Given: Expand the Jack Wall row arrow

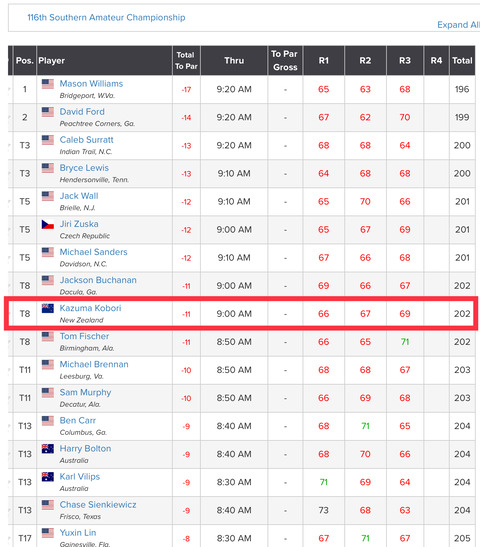Looking at the screenshot, I should click(10, 202).
